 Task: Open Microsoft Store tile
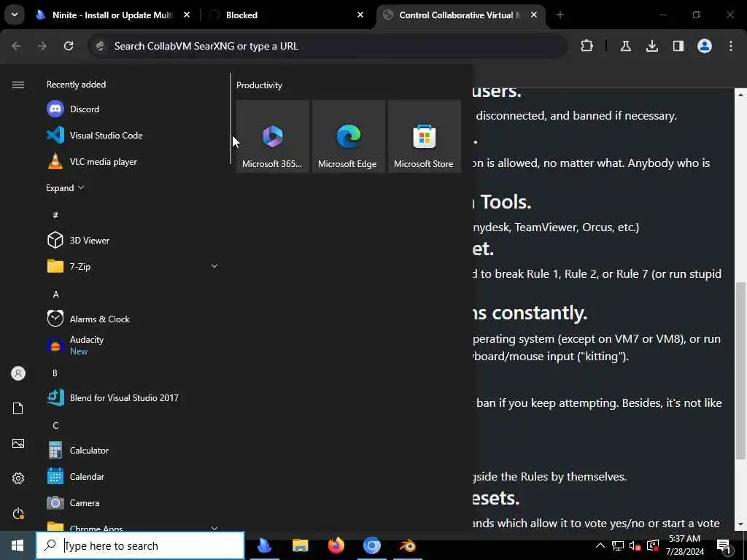424,136
